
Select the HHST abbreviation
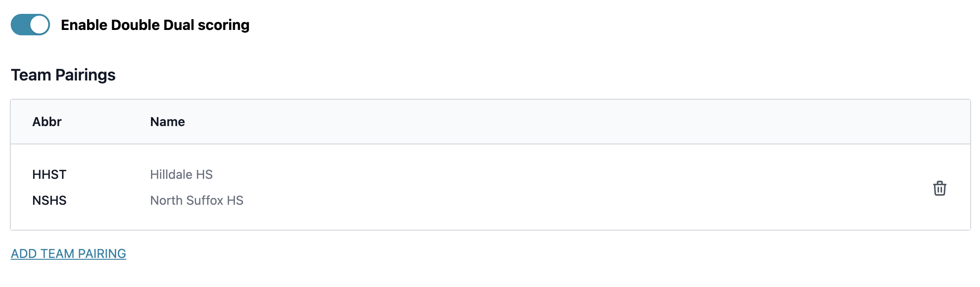click(49, 174)
